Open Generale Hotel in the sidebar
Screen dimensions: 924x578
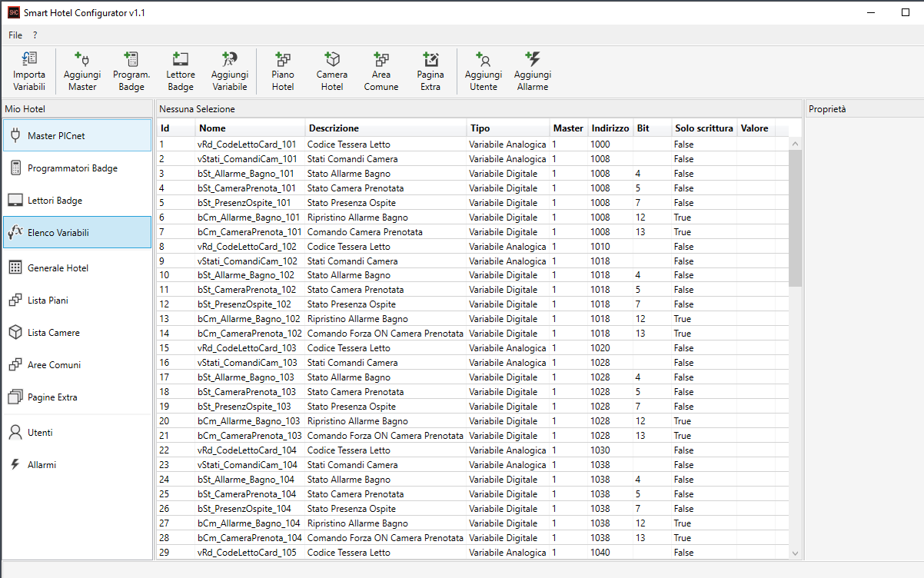(77, 267)
